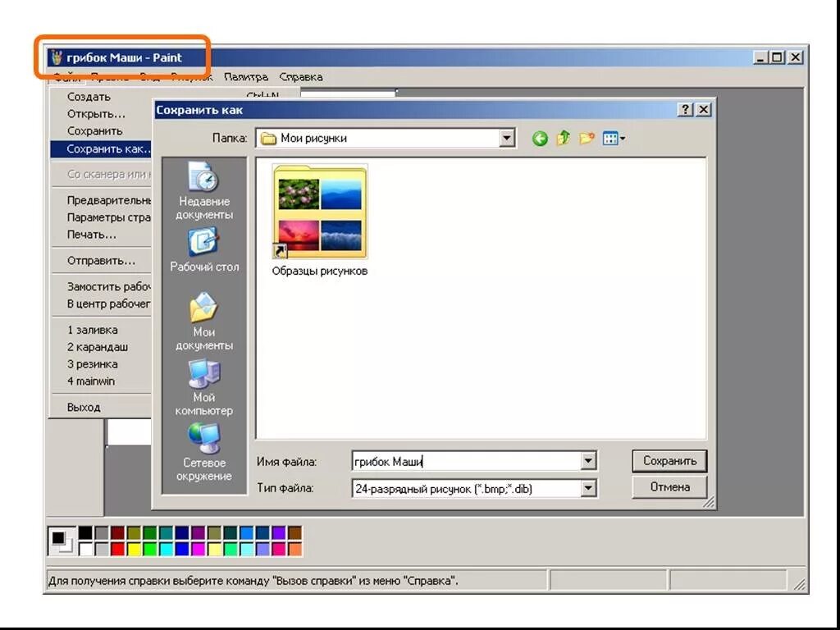Open the Тип файла format dropdown
Viewport: 840px width, 630px height.
point(587,488)
